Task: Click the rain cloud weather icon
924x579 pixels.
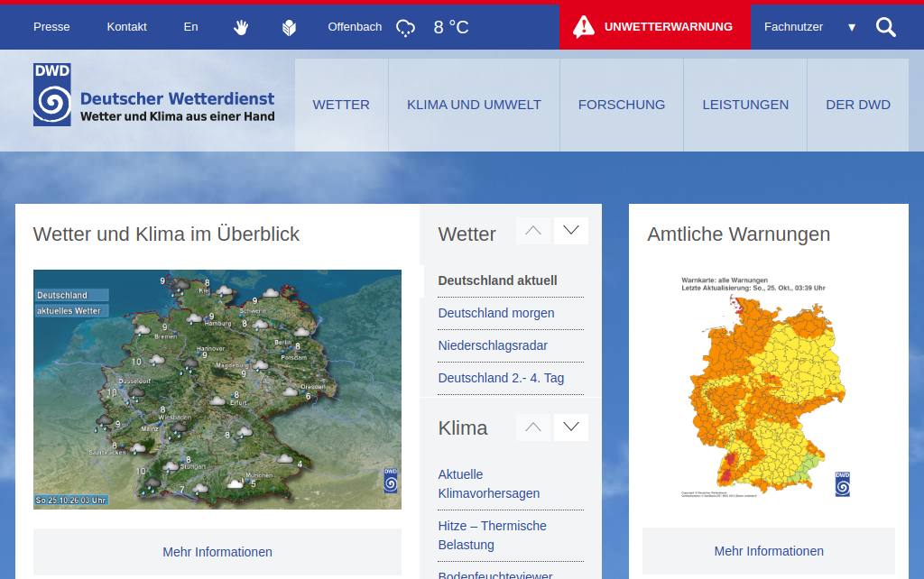Action: coord(405,28)
